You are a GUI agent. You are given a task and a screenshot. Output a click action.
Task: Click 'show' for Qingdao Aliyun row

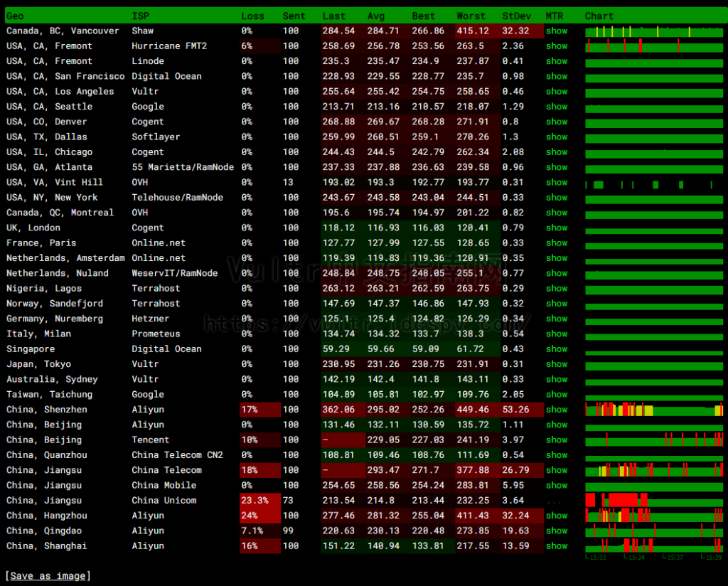557,531
